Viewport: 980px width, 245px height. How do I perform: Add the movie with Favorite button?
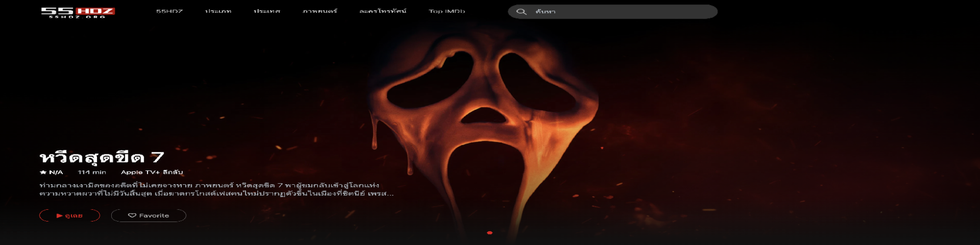[148, 216]
